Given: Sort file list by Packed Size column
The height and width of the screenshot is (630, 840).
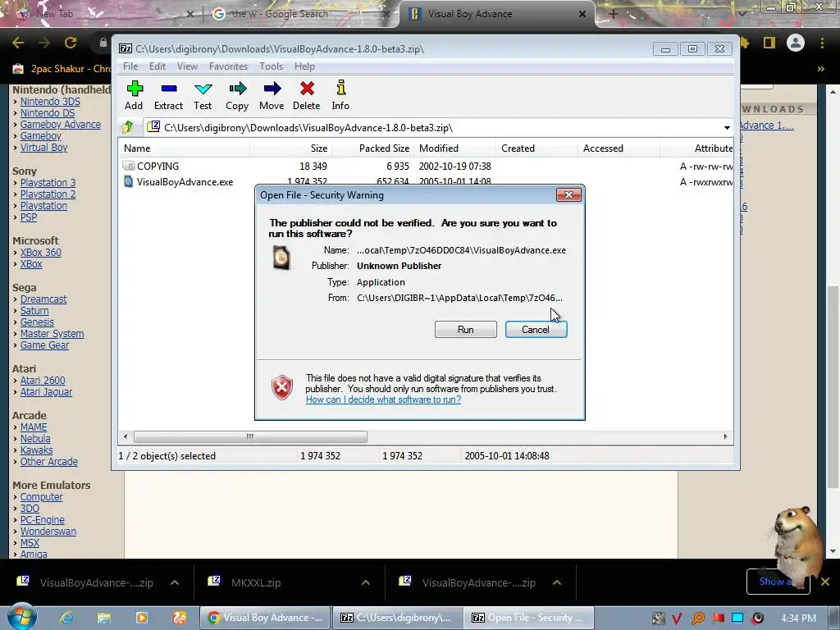Looking at the screenshot, I should point(373,148).
